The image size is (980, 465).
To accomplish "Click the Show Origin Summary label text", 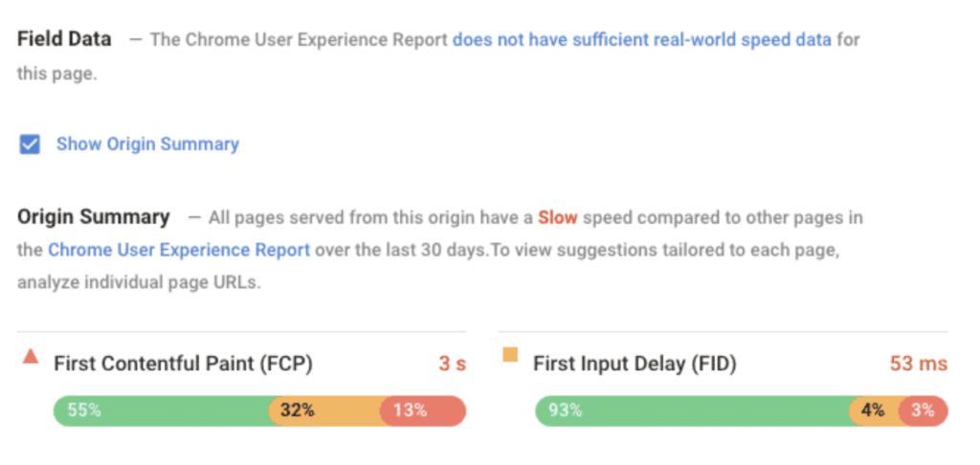I will coord(147,144).
